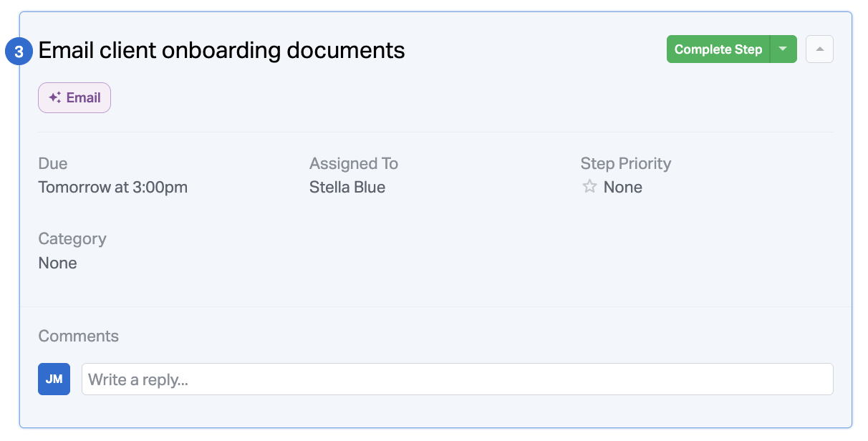Click the Email label text in the tag

coord(83,98)
